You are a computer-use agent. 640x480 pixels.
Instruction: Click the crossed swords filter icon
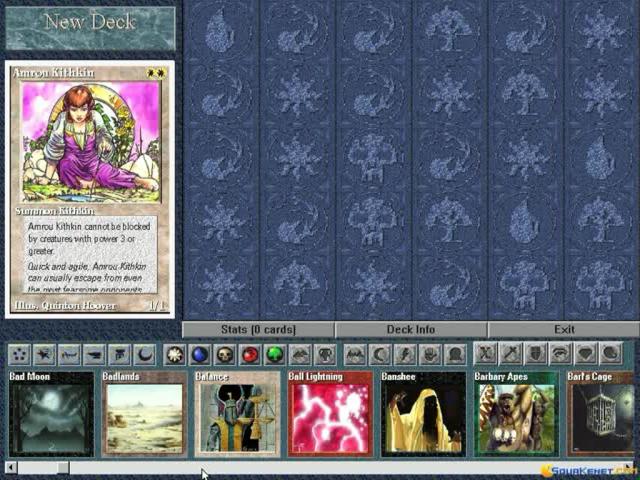[x=486, y=353]
